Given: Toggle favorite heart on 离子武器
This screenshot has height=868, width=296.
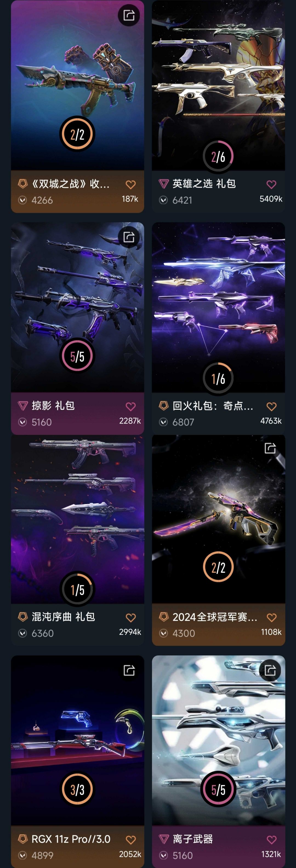Looking at the screenshot, I should point(271,840).
